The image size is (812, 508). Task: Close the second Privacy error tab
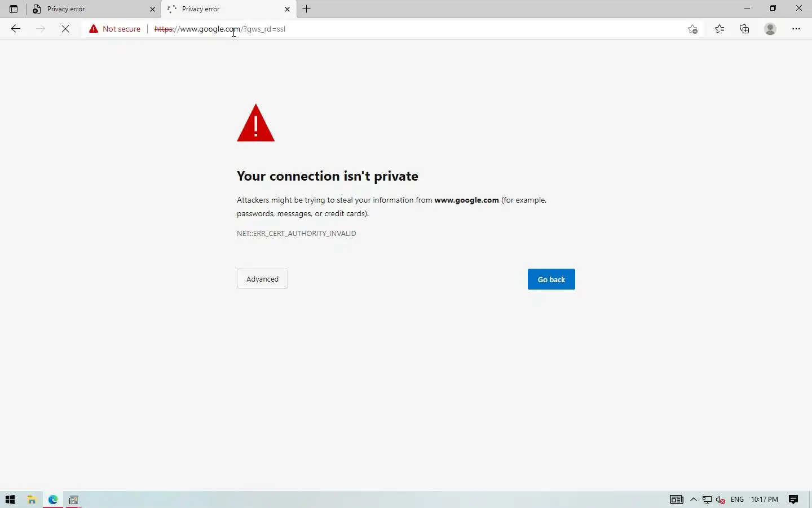coord(287,9)
